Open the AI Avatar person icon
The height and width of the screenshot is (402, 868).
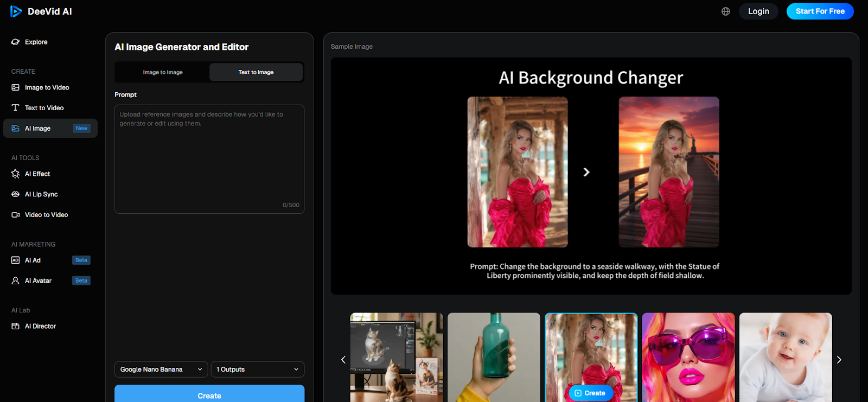click(15, 281)
